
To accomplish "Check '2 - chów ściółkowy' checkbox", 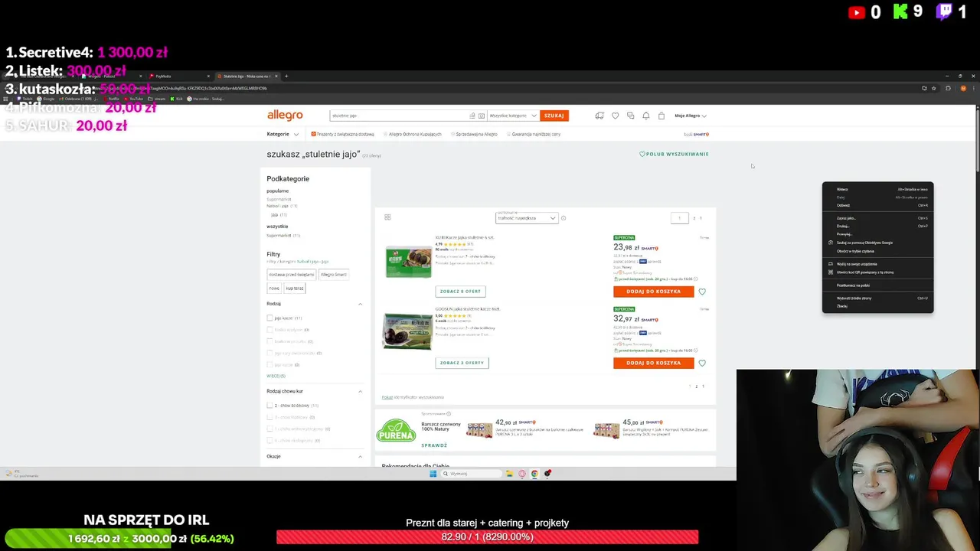I will [x=269, y=406].
